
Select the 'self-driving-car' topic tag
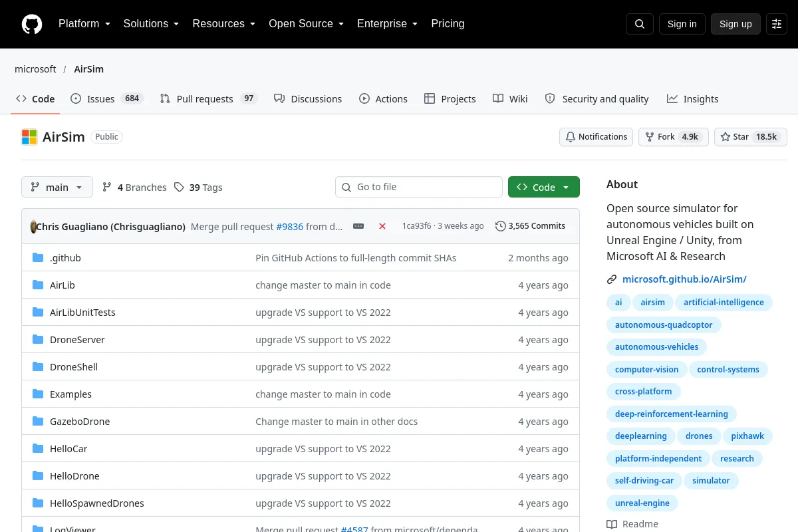point(644,481)
